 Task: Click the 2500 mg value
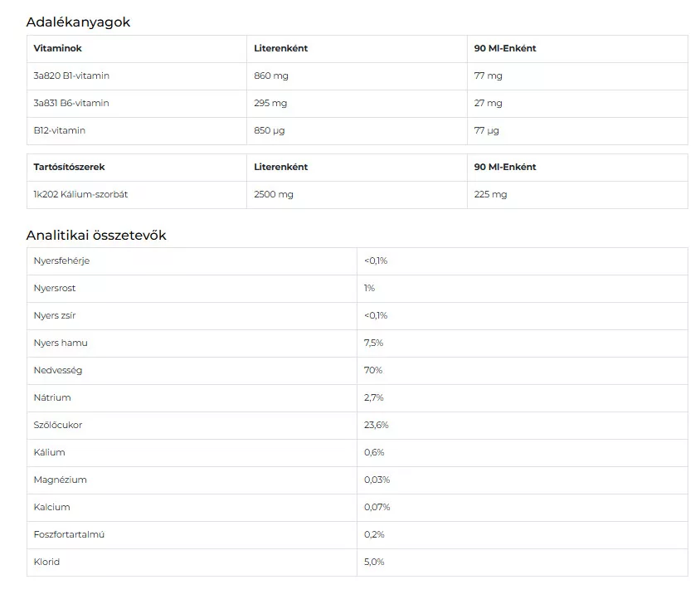coord(274,194)
